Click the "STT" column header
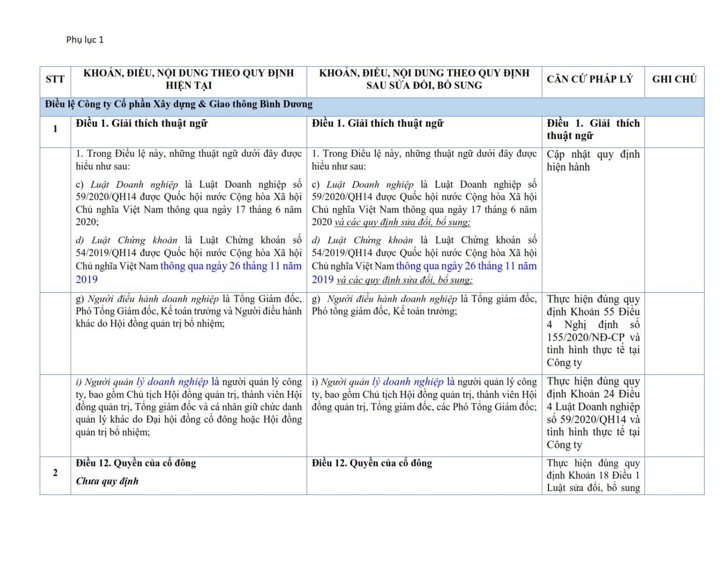Viewport: 728px width, 563px height. click(x=55, y=79)
